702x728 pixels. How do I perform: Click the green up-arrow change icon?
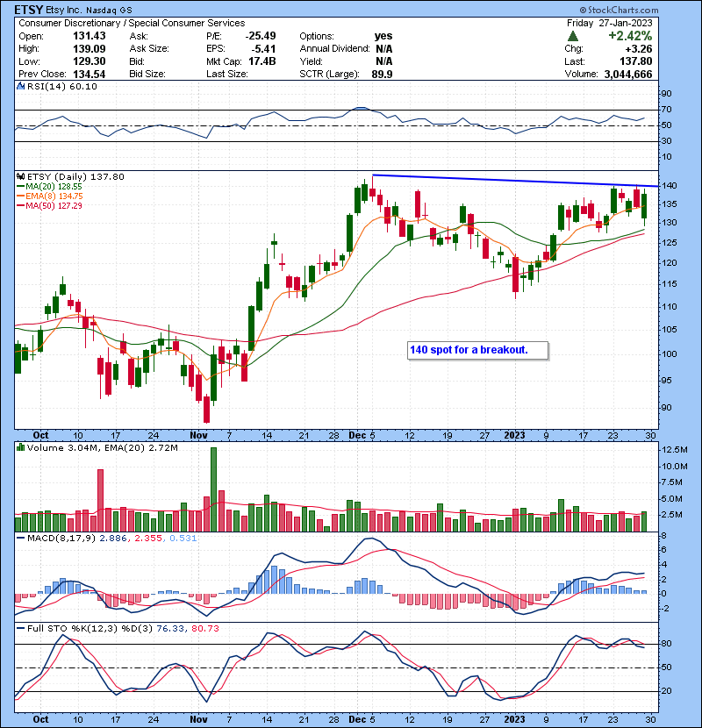(573, 36)
